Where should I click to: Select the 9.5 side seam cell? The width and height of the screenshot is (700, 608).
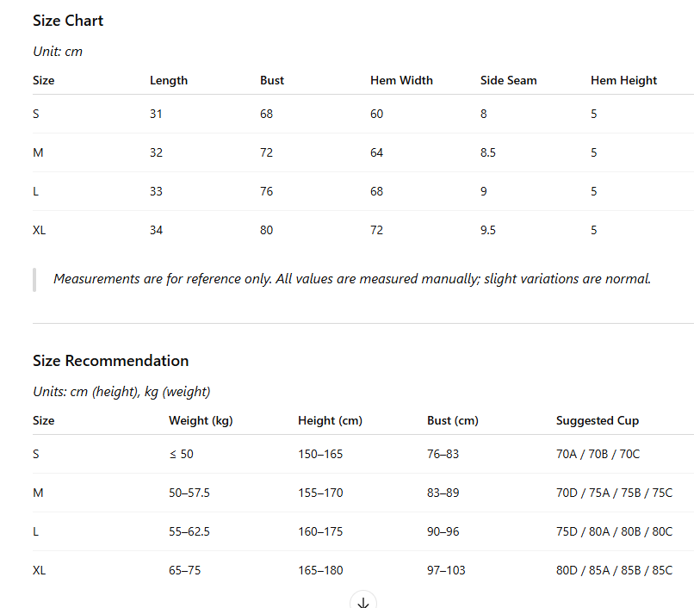488,230
